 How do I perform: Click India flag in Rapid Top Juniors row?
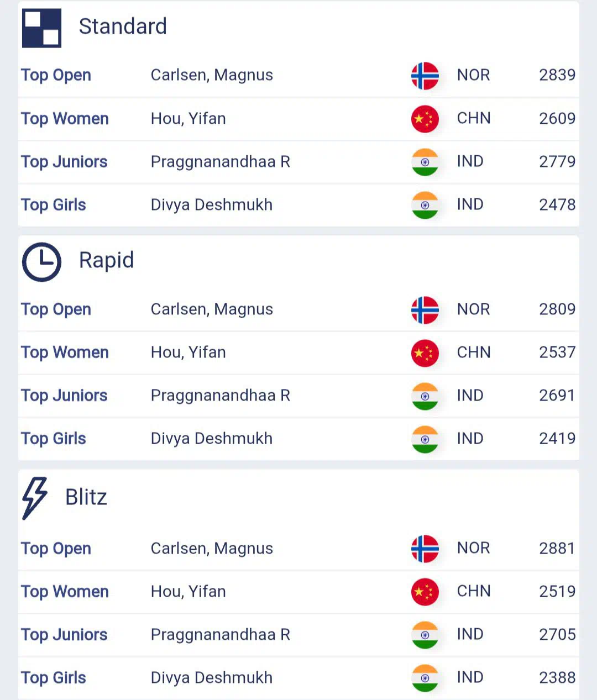425,396
